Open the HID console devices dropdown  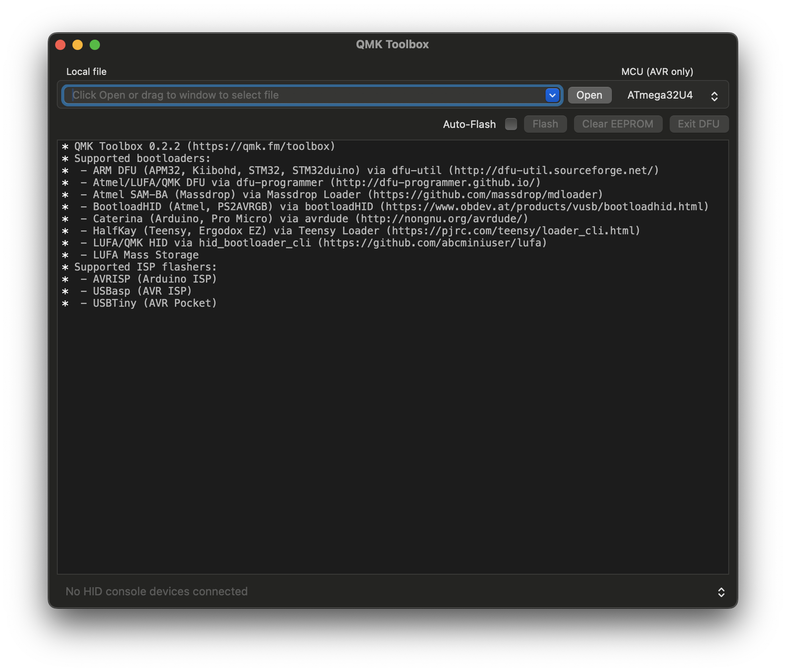[x=721, y=592]
